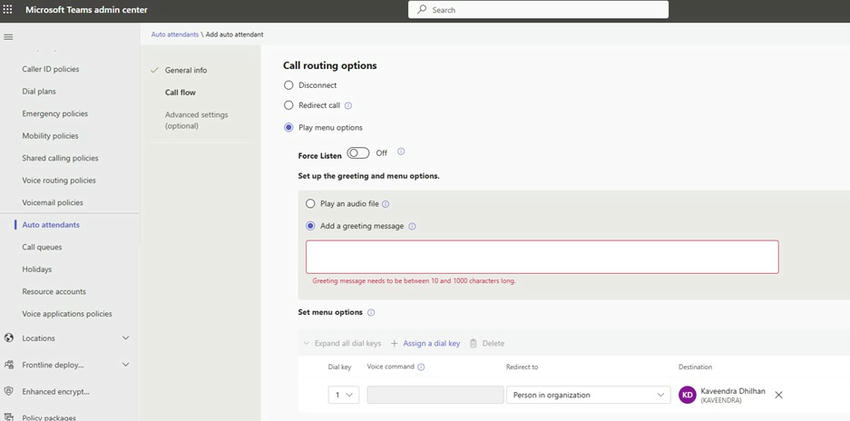Click the General info completed checkmark
Image resolution: width=850 pixels, height=421 pixels.
coord(154,70)
